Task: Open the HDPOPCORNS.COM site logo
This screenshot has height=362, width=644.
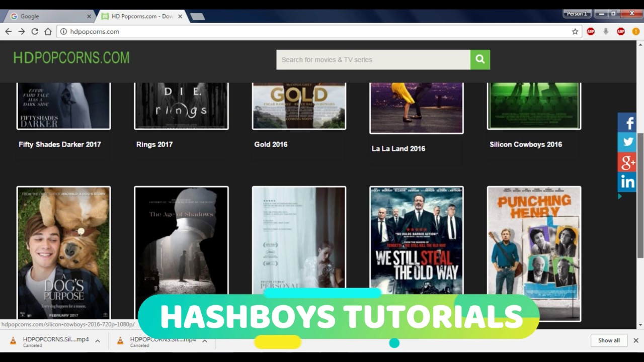Action: (x=71, y=58)
